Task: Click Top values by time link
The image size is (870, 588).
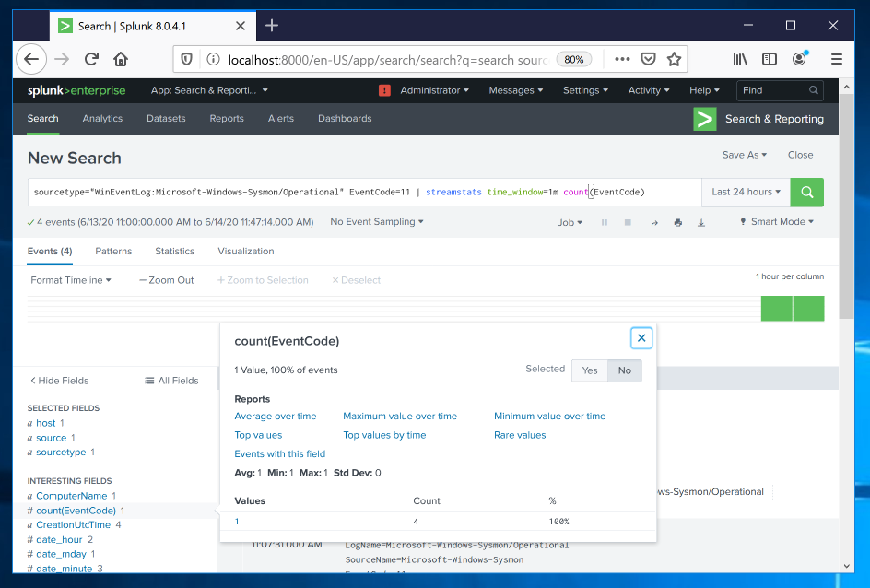Action: (x=384, y=435)
